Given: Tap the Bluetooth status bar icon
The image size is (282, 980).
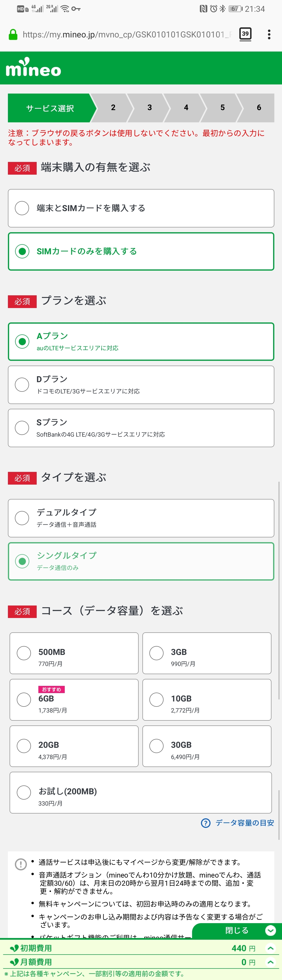Looking at the screenshot, I should (x=222, y=9).
